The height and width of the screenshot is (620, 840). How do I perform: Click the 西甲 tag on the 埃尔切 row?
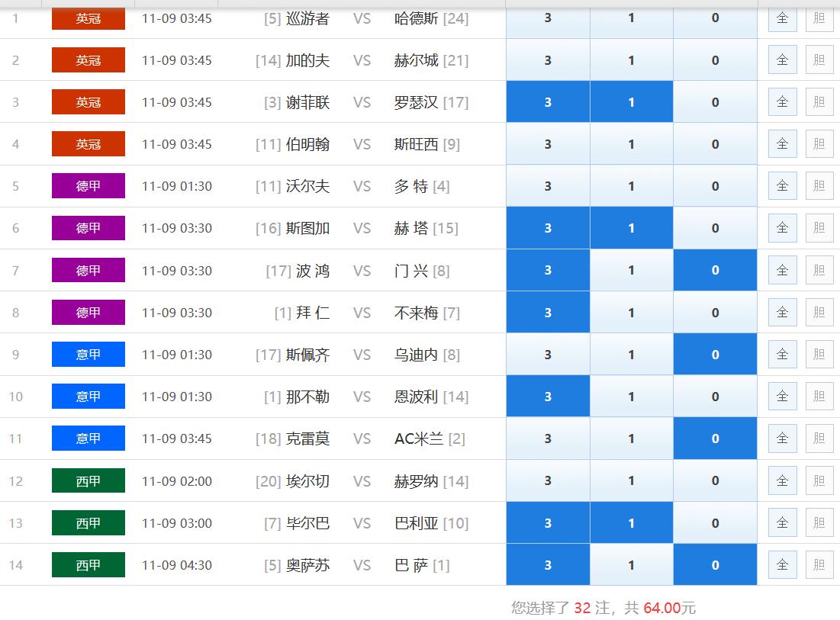[87, 480]
